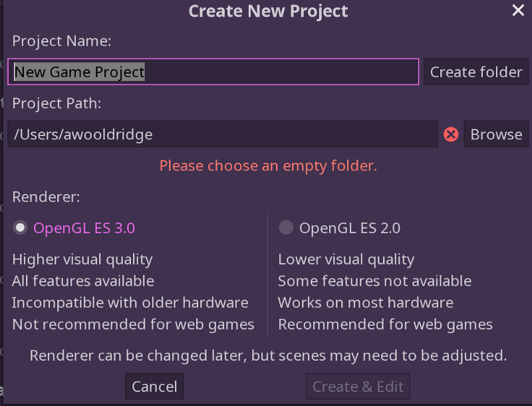The width and height of the screenshot is (532, 406).
Task: Click the 'Please choose an empty folder' warning
Action: coord(268,165)
